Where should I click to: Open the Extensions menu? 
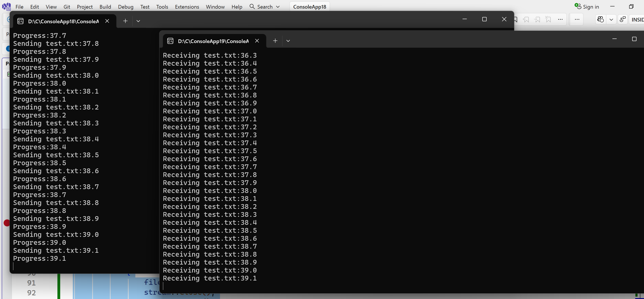pyautogui.click(x=187, y=7)
